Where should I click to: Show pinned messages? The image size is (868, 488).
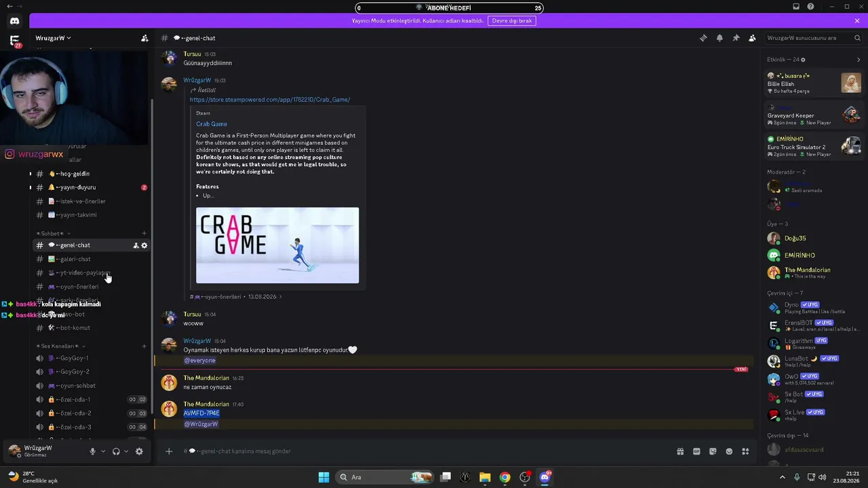pyautogui.click(x=736, y=38)
